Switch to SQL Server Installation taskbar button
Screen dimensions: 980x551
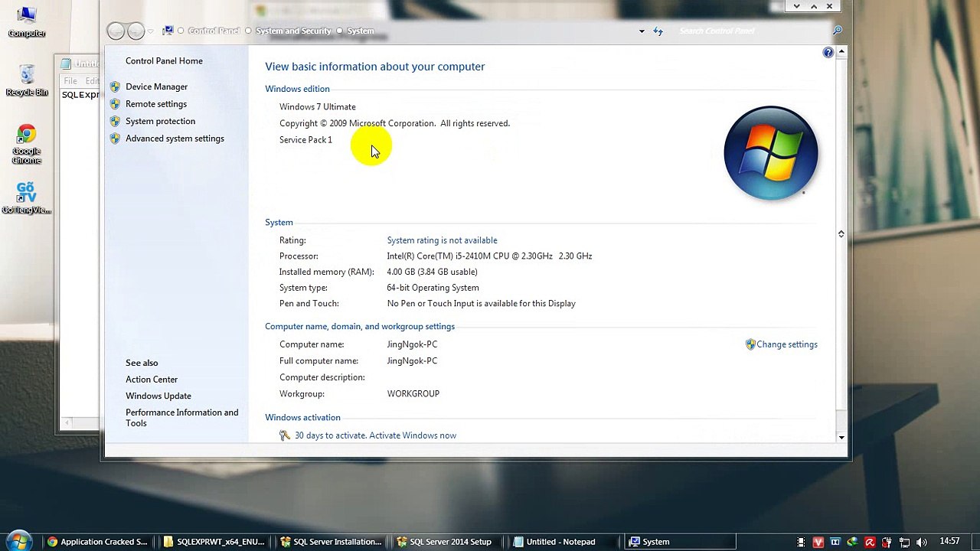(331, 542)
